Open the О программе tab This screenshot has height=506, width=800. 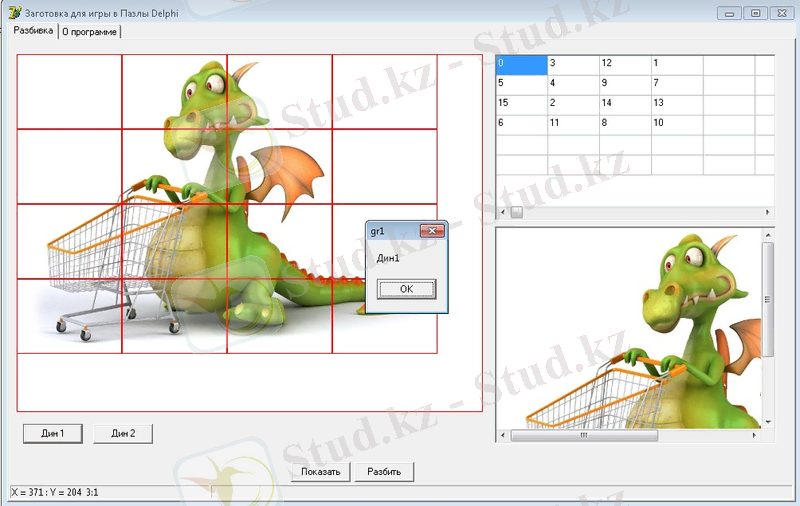89,32
